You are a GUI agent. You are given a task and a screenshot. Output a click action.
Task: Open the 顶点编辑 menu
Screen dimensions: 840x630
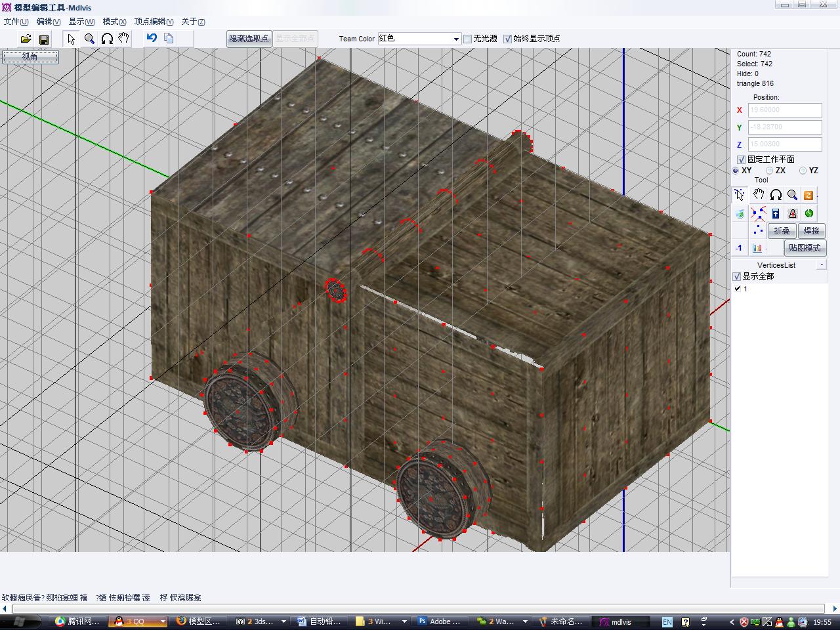tap(154, 22)
